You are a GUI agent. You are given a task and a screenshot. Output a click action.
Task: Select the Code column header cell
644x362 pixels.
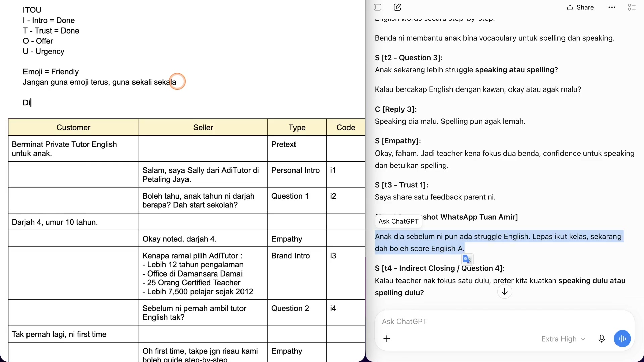point(346,127)
